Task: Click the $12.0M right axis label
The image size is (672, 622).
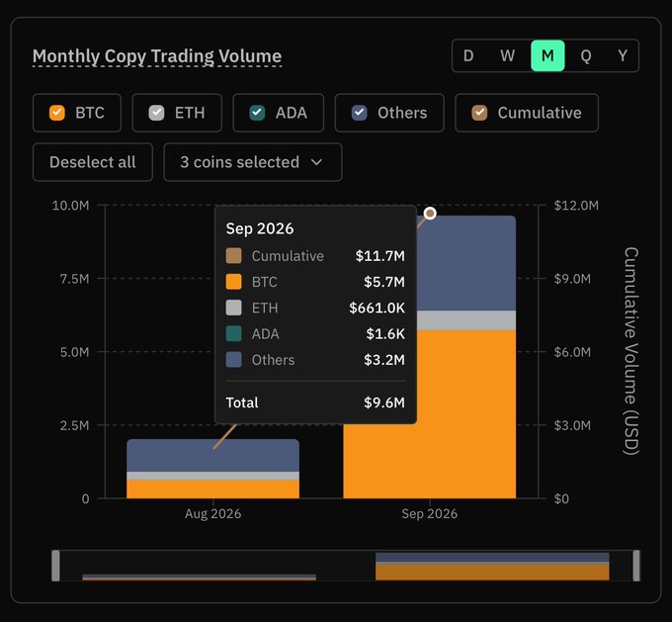Action: 576,206
